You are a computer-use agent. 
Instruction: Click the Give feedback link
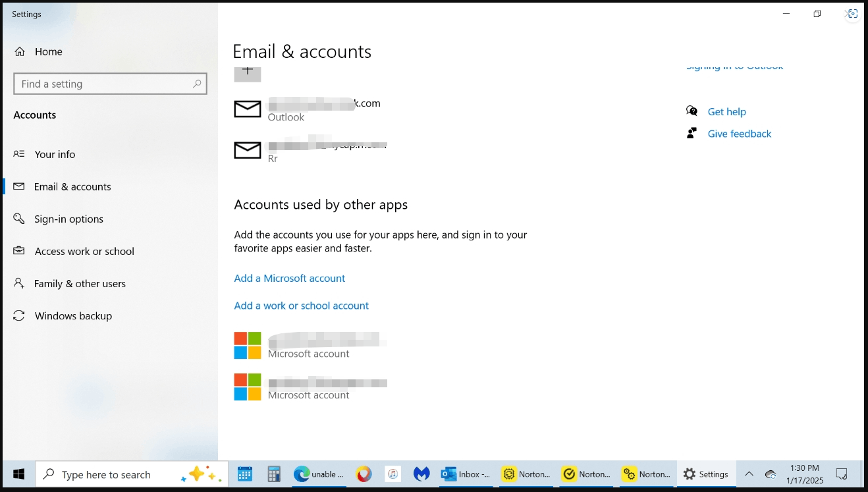[x=740, y=134]
